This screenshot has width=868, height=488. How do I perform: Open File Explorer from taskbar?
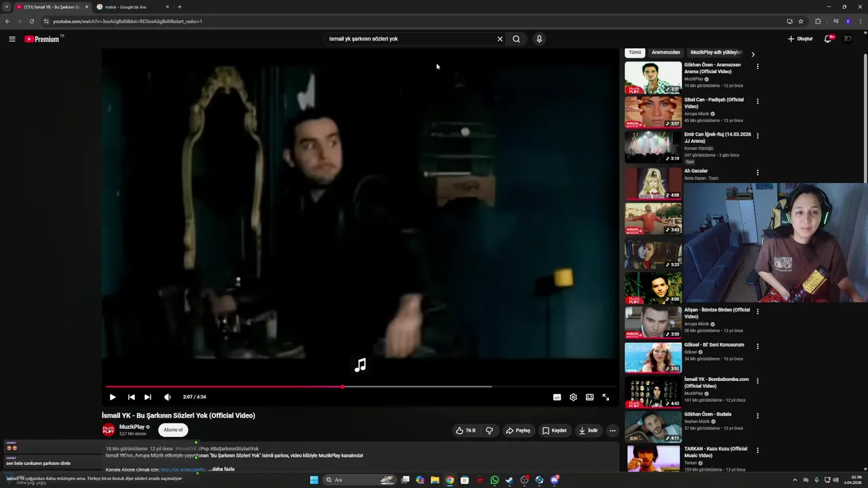tap(435, 480)
